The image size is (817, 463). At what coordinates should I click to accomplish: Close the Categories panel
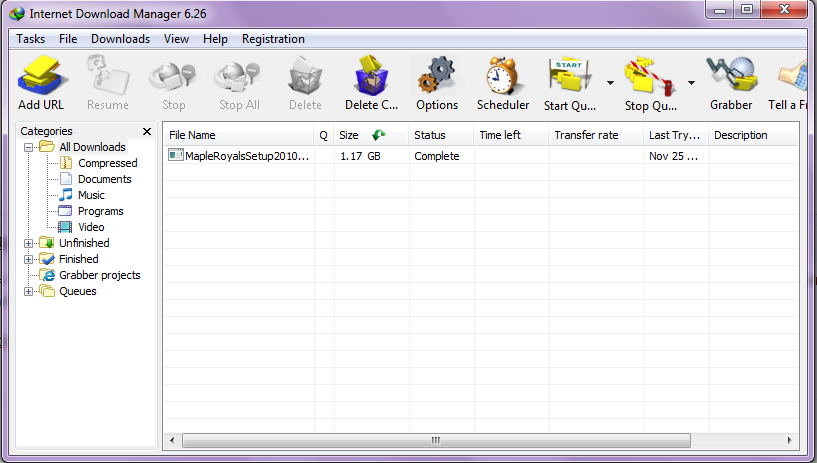click(x=147, y=131)
